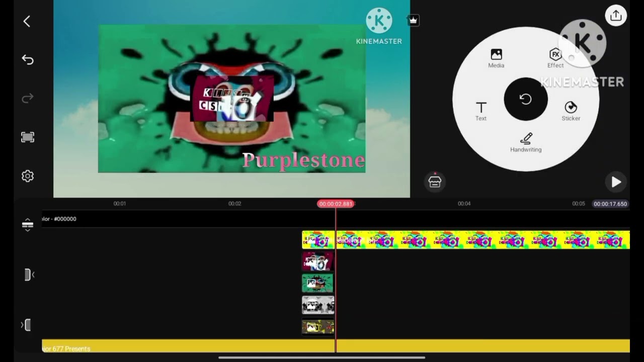Click the 00:01 mark on the ruler
This screenshot has width=644, height=362.
pyautogui.click(x=119, y=204)
